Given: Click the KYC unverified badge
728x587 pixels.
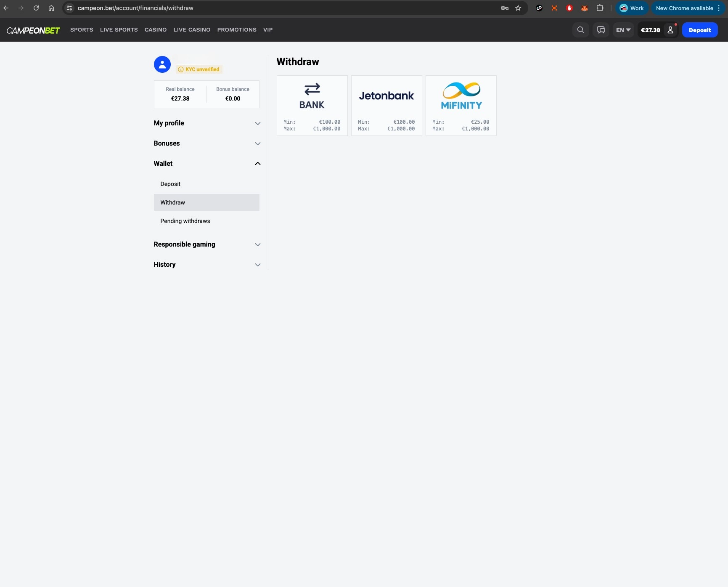Looking at the screenshot, I should click(199, 69).
